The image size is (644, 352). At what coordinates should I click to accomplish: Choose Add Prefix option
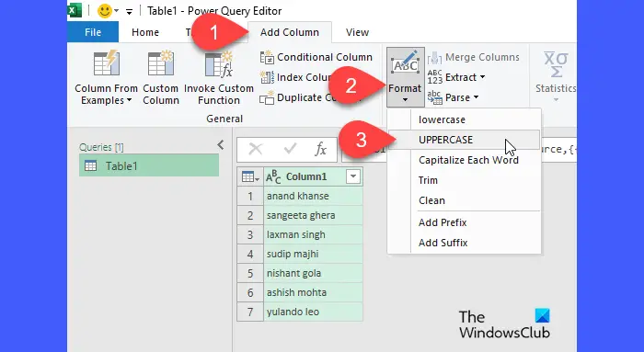pos(464,222)
